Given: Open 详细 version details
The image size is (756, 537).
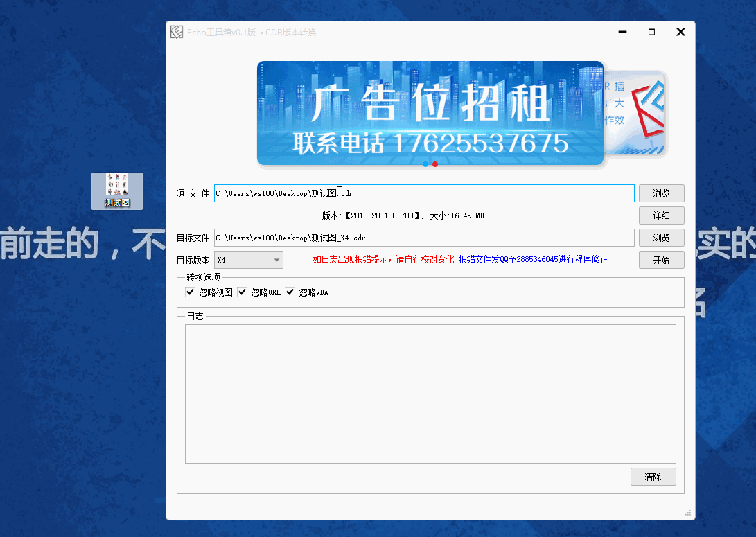Looking at the screenshot, I should coord(661,215).
